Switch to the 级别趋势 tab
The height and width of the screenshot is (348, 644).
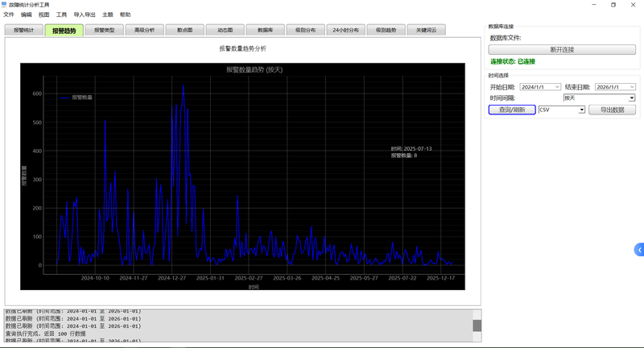(x=386, y=30)
